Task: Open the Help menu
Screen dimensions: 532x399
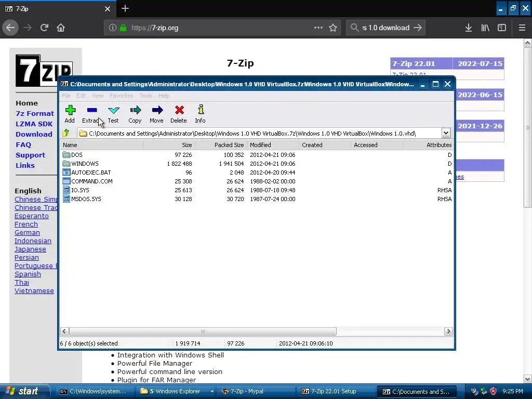Action: [x=164, y=96]
